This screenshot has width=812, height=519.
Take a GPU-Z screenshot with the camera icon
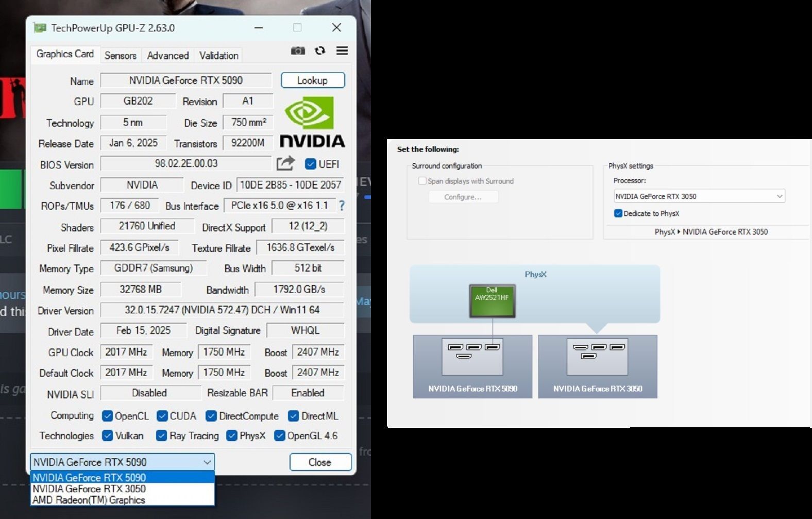298,51
